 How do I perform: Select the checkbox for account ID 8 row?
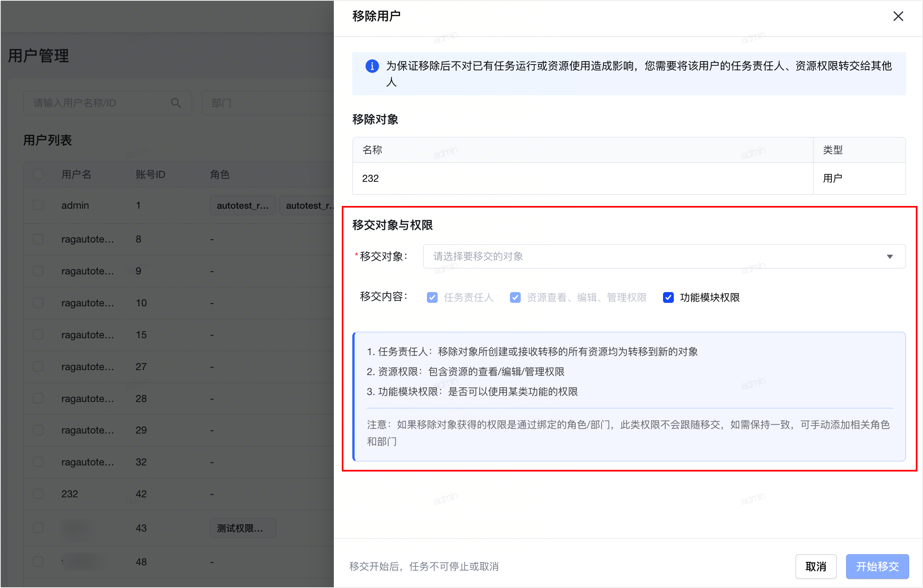click(38, 239)
